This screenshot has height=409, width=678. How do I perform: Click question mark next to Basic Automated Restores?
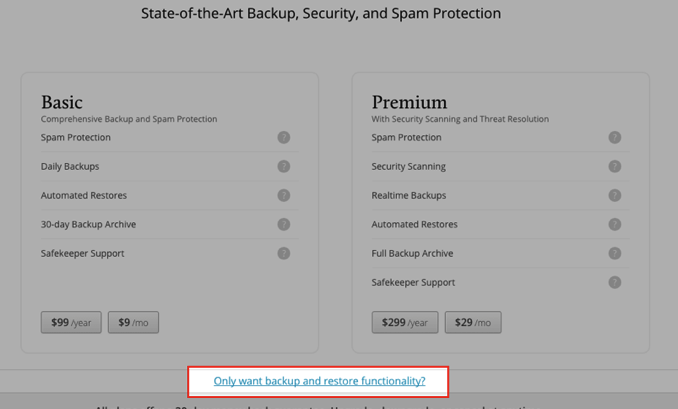coord(284,195)
